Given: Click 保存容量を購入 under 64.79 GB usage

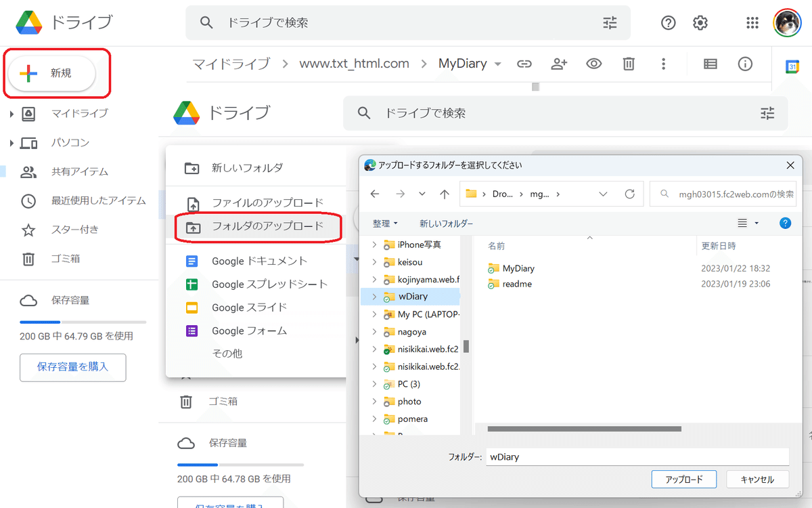Looking at the screenshot, I should coord(72,367).
